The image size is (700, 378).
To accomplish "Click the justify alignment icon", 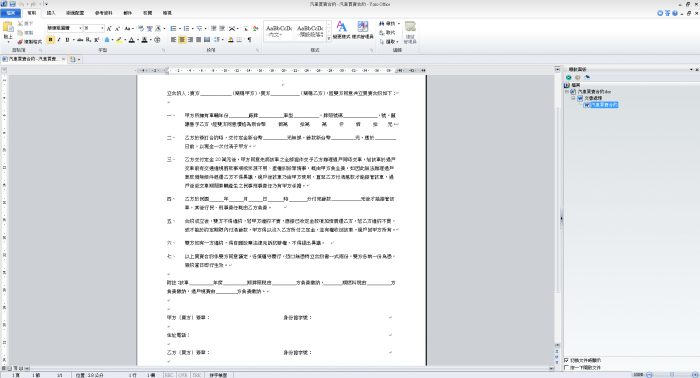I will pyautogui.click(x=198, y=40).
